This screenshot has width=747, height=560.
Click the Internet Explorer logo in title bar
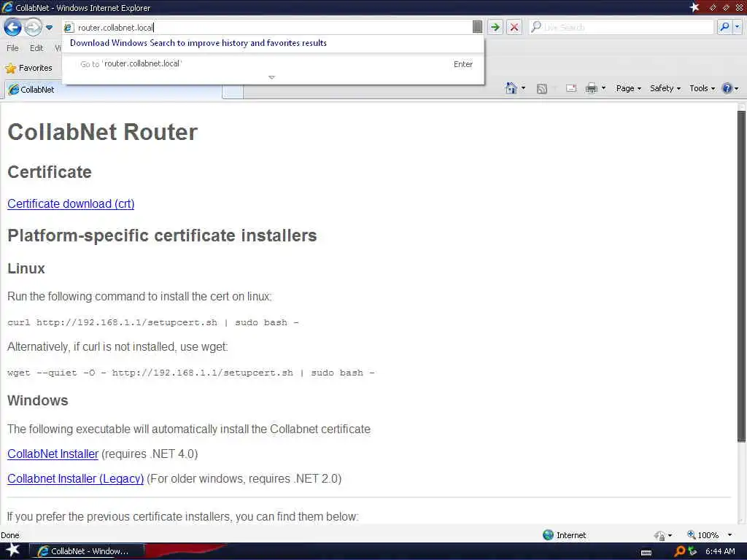(x=7, y=7)
